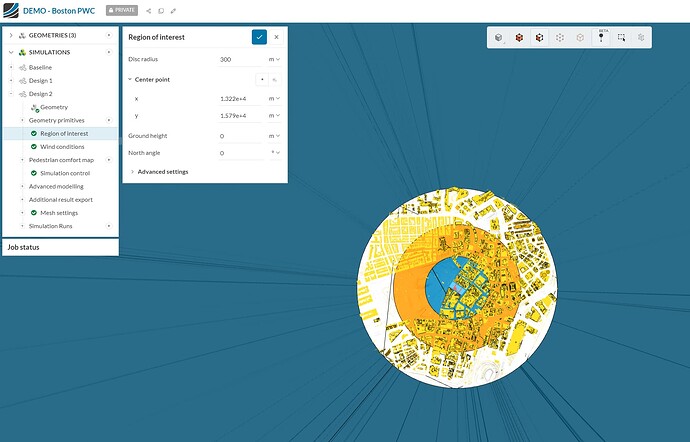Close the Region of interest panel
Image resolution: width=690 pixels, height=442 pixels.
(x=276, y=37)
